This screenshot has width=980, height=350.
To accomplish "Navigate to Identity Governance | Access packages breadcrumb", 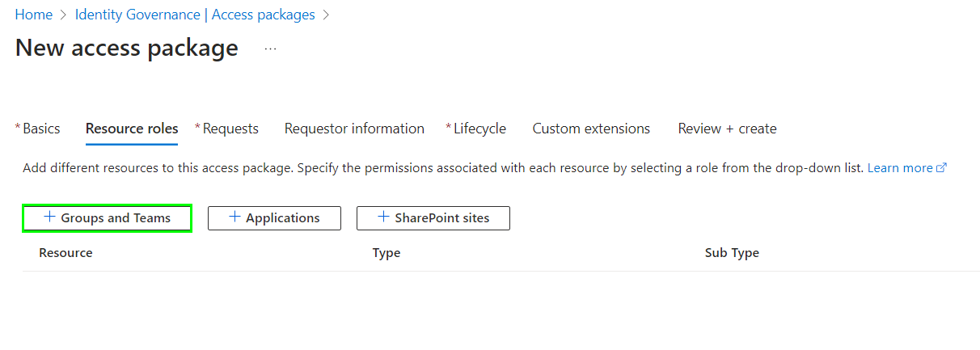I will point(195,15).
